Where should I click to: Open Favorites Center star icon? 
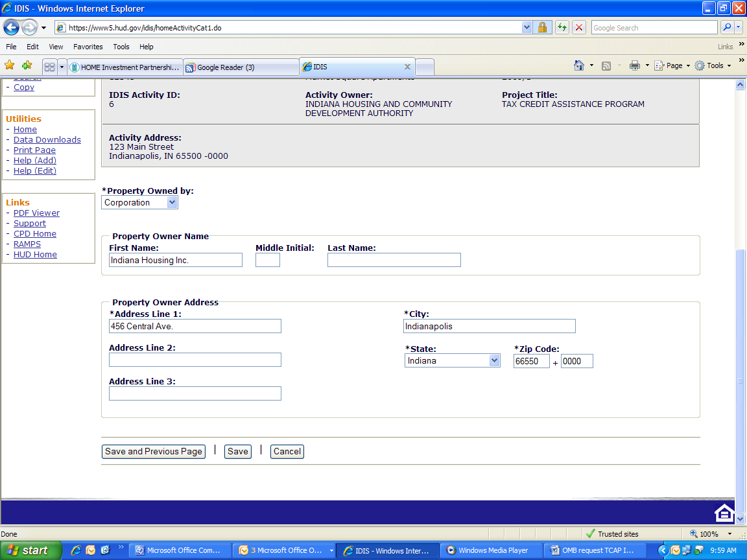(x=10, y=65)
